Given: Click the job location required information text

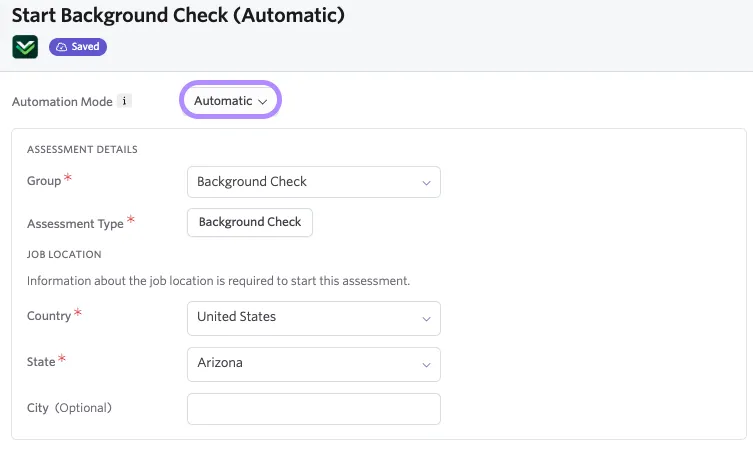Looking at the screenshot, I should pyautogui.click(x=219, y=281).
